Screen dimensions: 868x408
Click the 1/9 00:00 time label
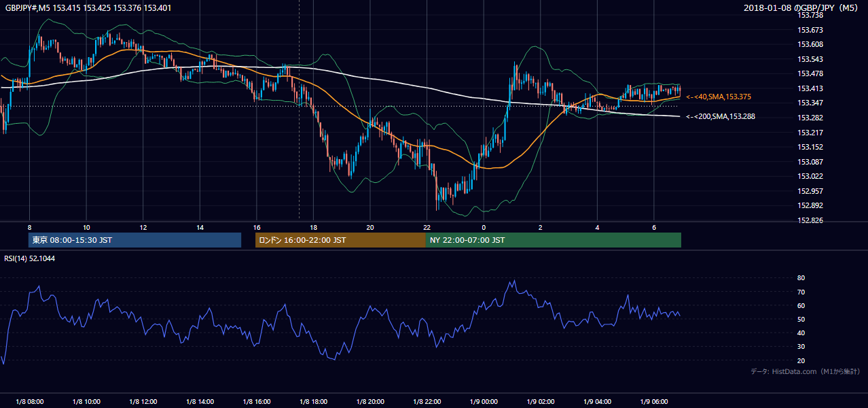tap(484, 401)
